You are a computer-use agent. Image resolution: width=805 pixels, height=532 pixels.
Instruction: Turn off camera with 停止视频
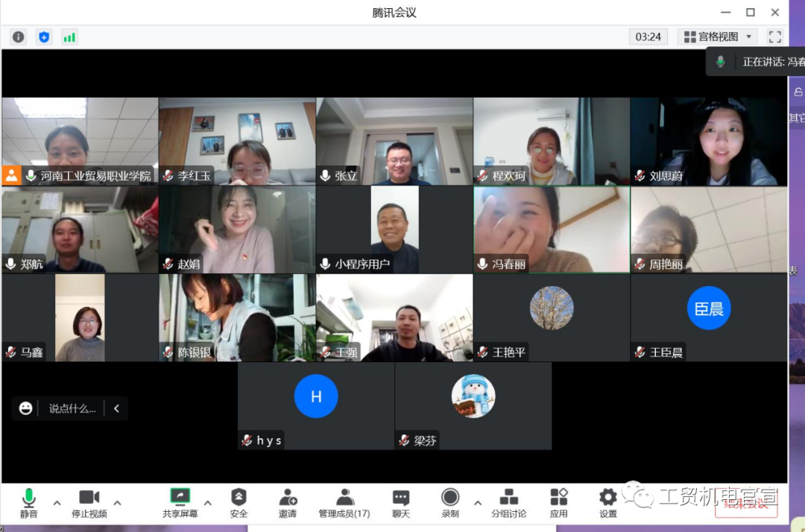(x=89, y=503)
